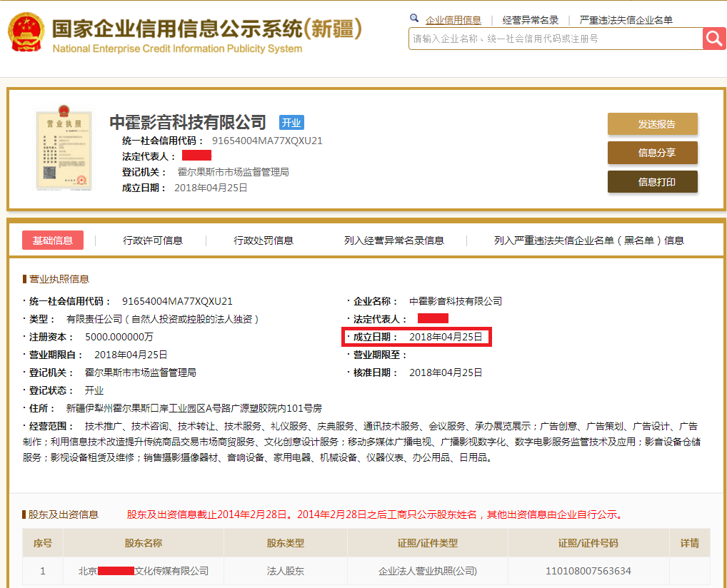Click company type 有限责任公司（自然人投资或控股的法人独资）

pos(163,319)
